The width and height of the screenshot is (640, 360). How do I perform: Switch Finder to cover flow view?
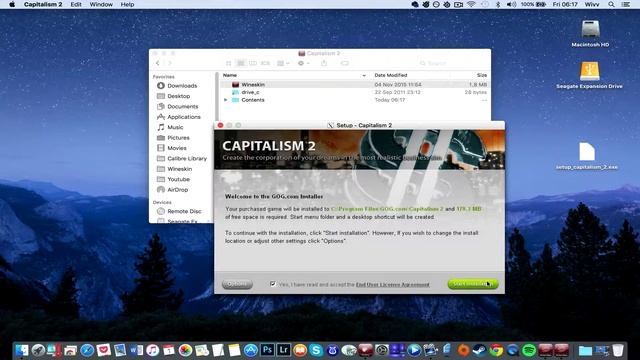(265, 63)
